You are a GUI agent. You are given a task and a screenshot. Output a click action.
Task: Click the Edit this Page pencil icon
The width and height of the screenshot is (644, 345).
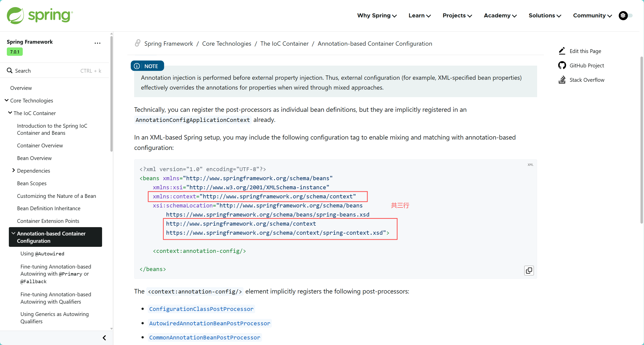(x=562, y=51)
